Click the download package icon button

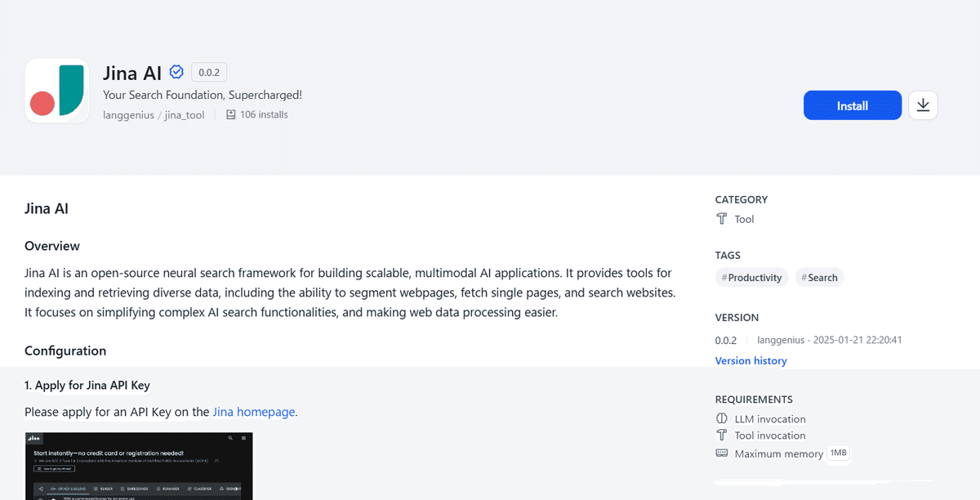[x=923, y=105]
